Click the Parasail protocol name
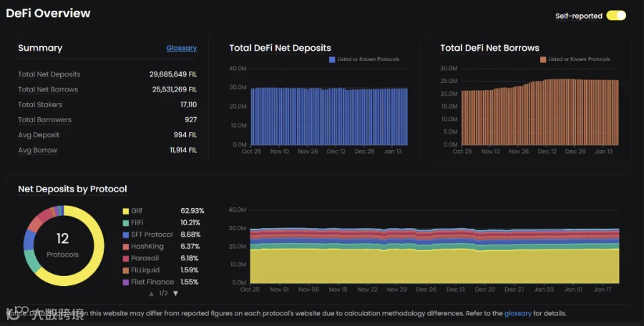Viewport: 644px width, 326px height. (x=145, y=258)
